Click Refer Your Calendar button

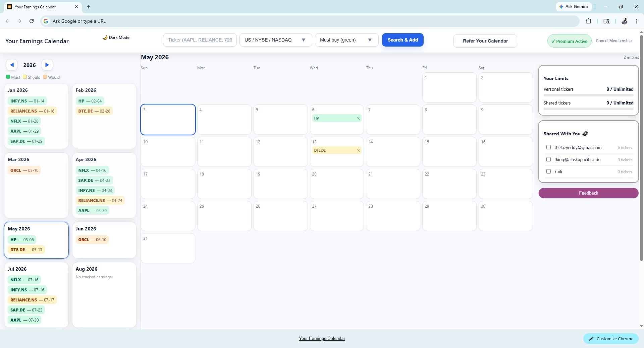pos(485,41)
